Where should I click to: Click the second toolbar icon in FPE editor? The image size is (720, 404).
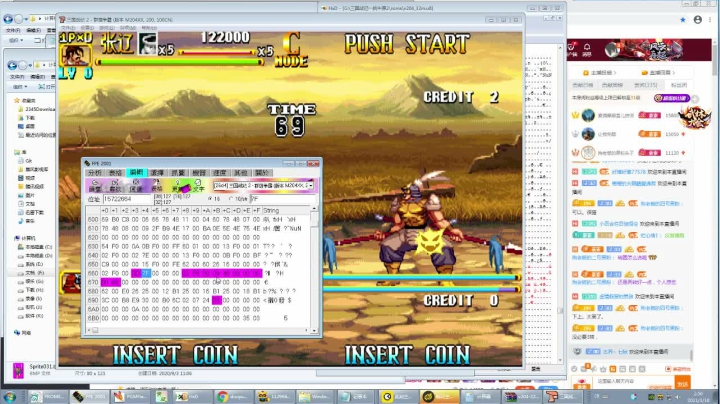pos(115,185)
